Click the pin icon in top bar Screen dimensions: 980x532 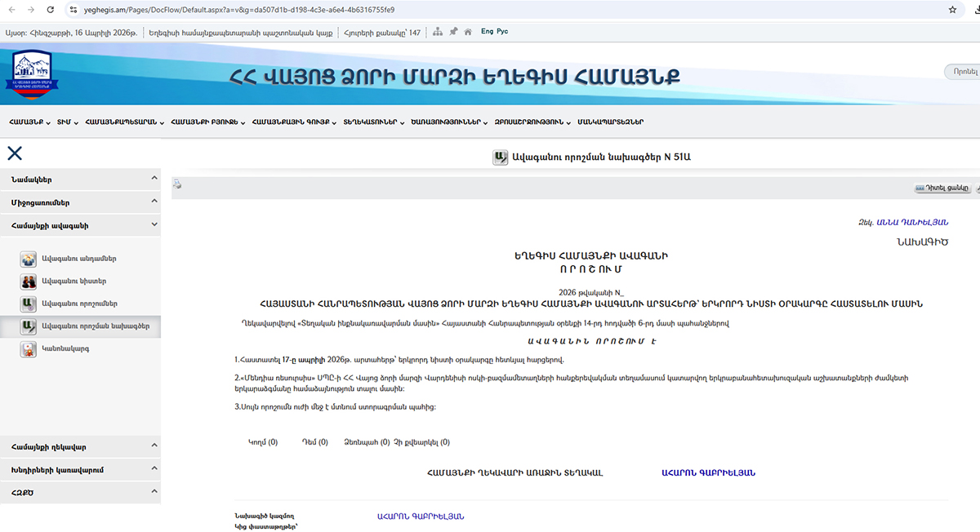point(452,32)
